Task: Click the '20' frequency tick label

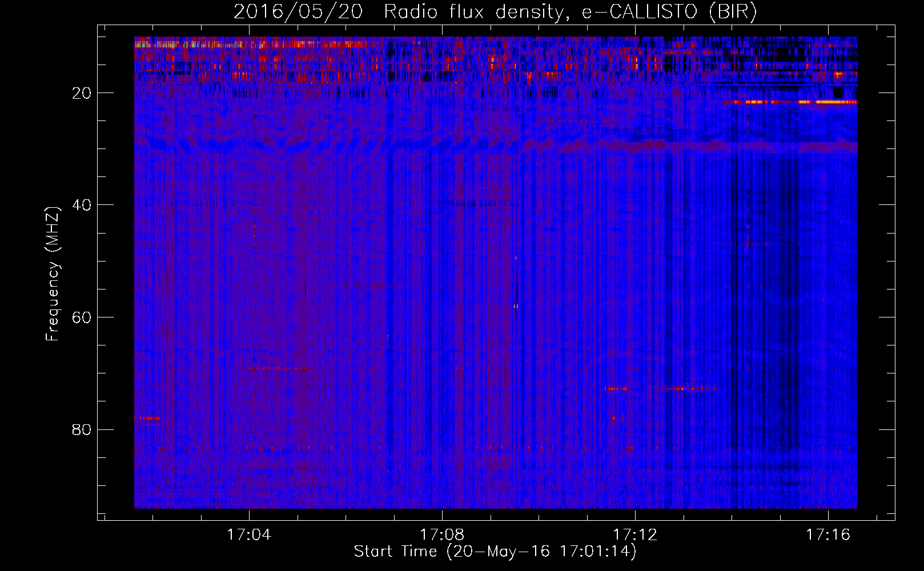Action: [82, 93]
